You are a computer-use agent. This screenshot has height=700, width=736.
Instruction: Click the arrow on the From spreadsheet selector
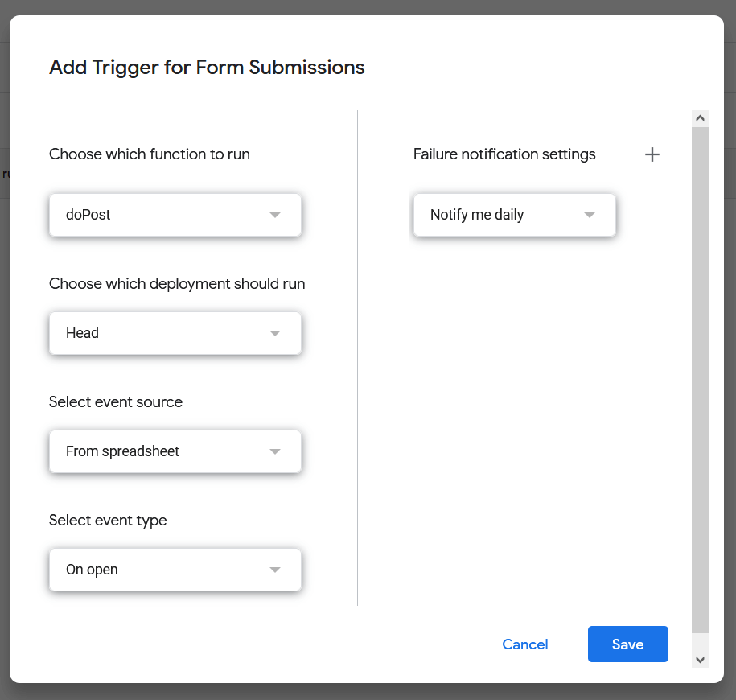(276, 451)
